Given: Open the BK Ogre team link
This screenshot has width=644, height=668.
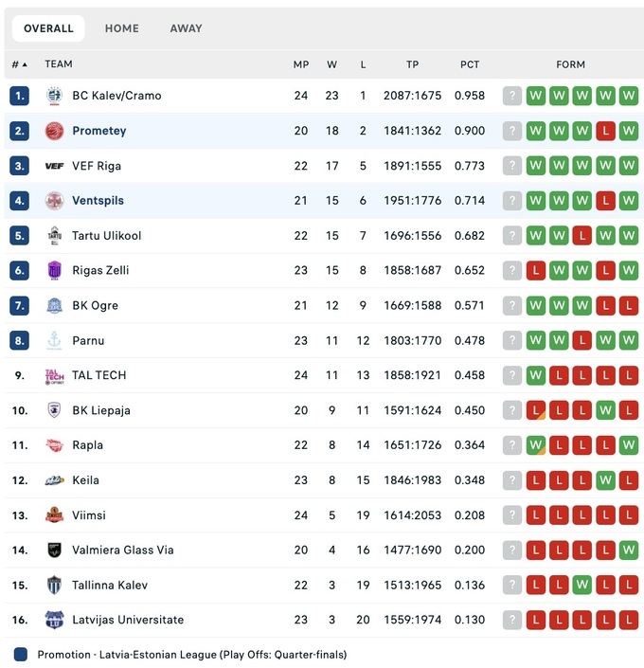Looking at the screenshot, I should point(95,306).
